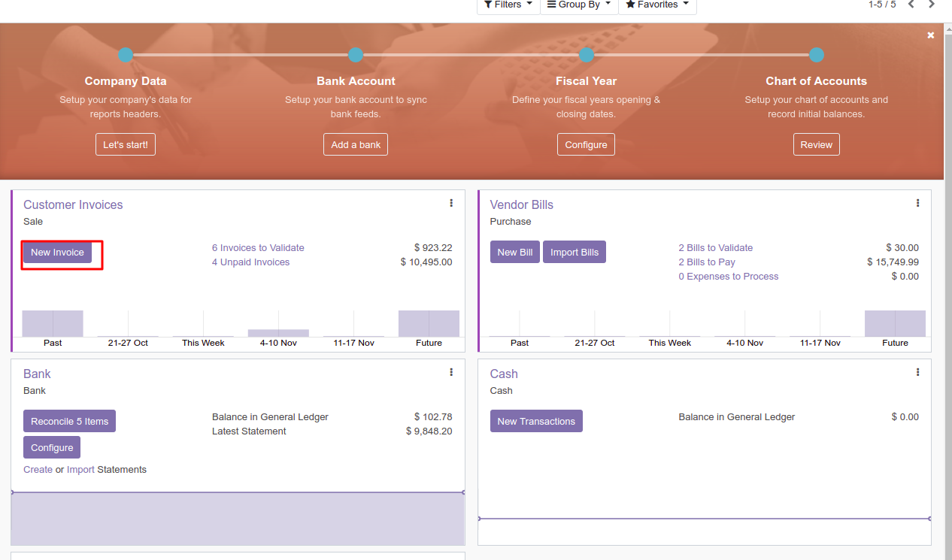Click Import Statements link in Bank card

coord(80,470)
